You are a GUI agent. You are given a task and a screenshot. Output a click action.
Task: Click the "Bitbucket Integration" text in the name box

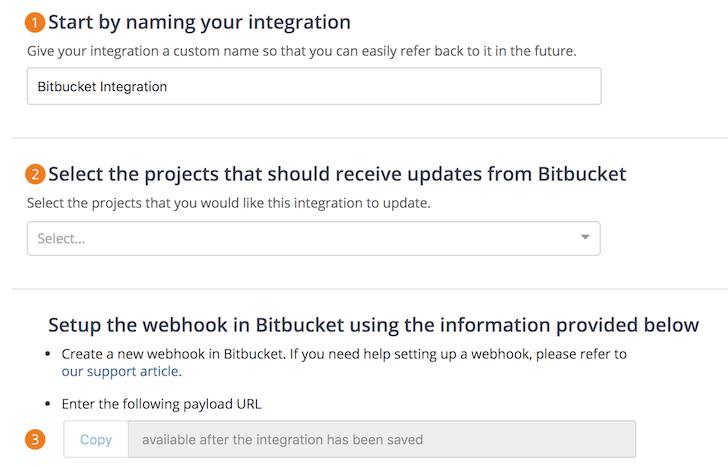pyautogui.click(x=102, y=87)
